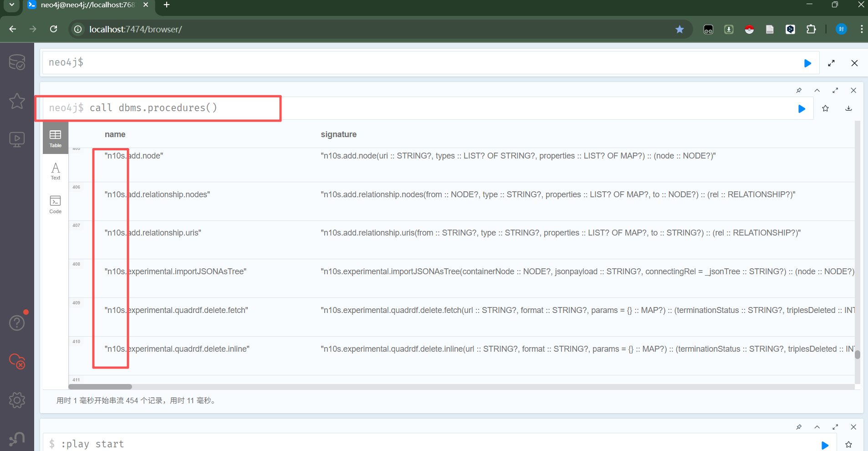
Task: Open the browser Extensions puzzle icon
Action: (x=811, y=29)
